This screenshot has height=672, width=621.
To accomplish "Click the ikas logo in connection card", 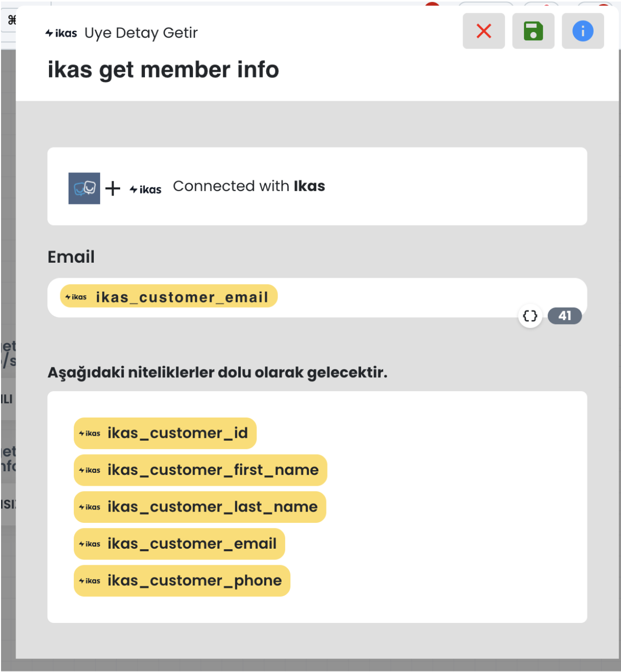I will click(x=145, y=189).
